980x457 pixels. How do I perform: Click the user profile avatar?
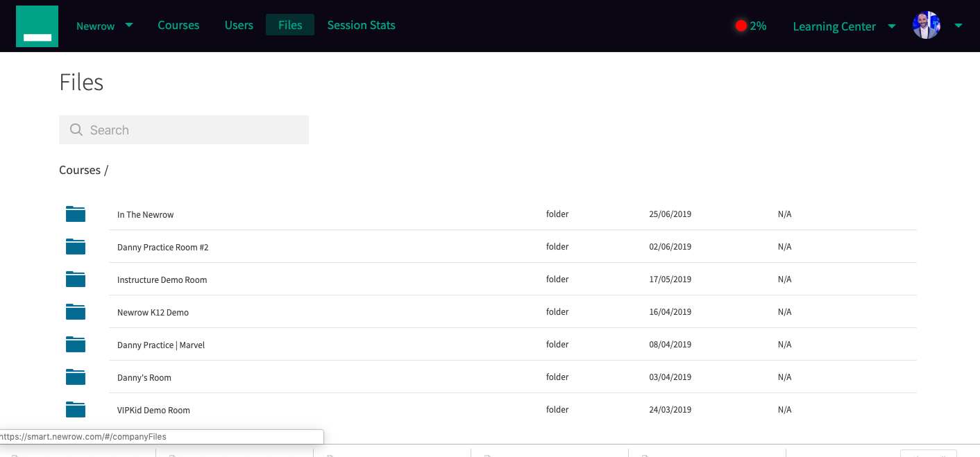[x=927, y=26]
